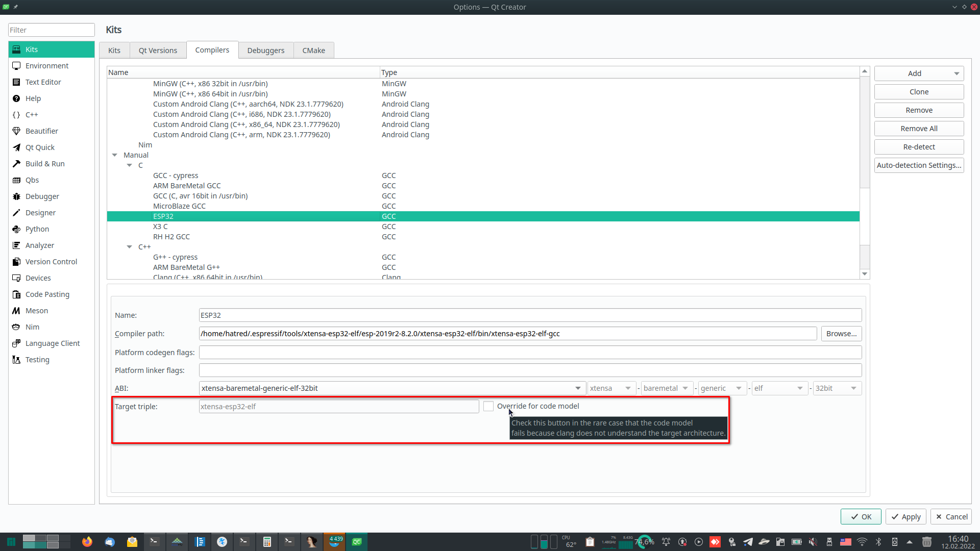The image size is (980, 551).
Task: Collapse the C group under Manual
Action: tap(130, 165)
